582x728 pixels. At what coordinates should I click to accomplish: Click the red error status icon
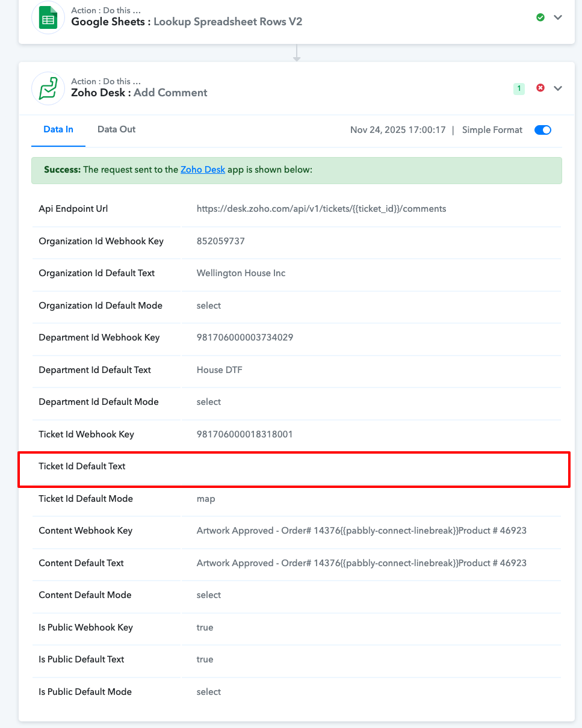click(x=540, y=88)
